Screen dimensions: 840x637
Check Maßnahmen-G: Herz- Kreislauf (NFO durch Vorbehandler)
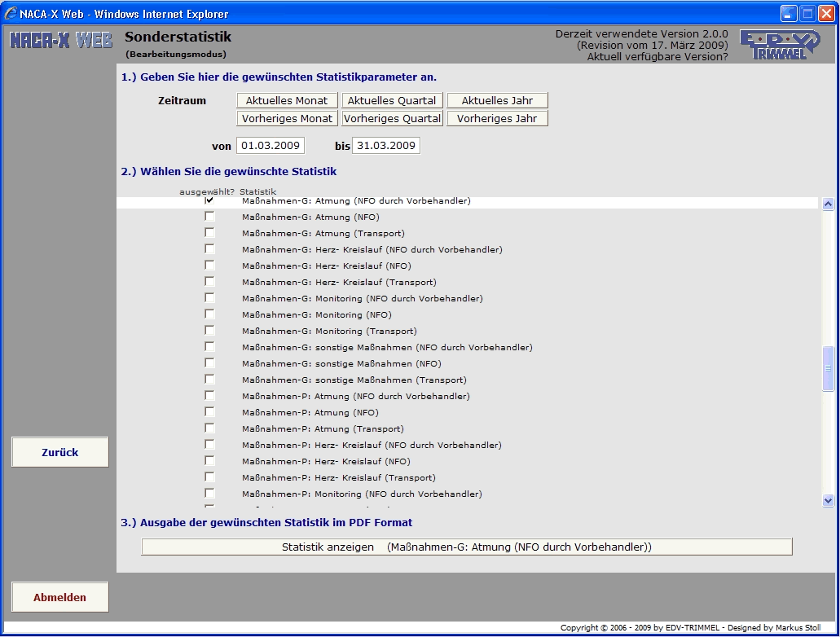tap(209, 249)
